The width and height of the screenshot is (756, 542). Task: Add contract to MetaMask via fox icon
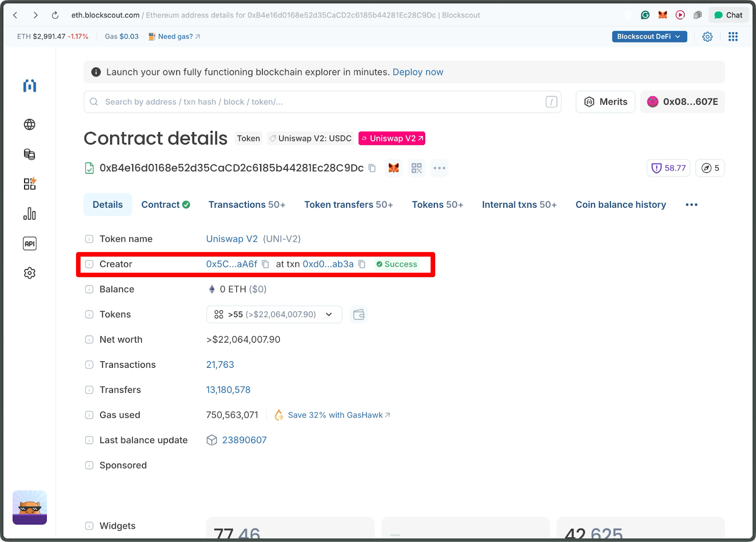pyautogui.click(x=393, y=168)
